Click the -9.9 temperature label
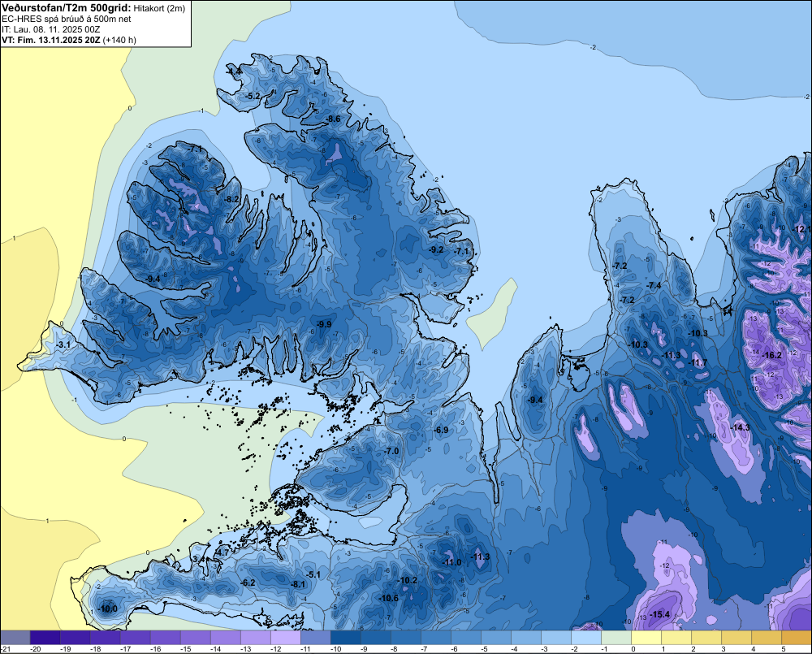The width and height of the screenshot is (812, 654). point(324,324)
